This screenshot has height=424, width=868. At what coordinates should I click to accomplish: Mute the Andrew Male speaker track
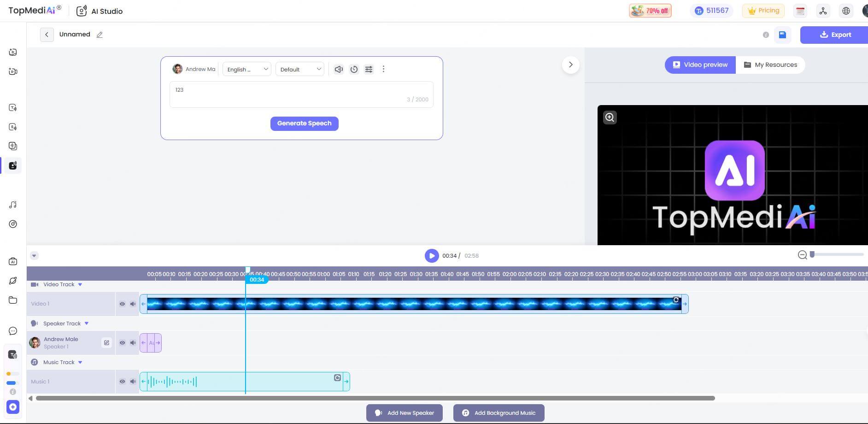[x=133, y=343]
